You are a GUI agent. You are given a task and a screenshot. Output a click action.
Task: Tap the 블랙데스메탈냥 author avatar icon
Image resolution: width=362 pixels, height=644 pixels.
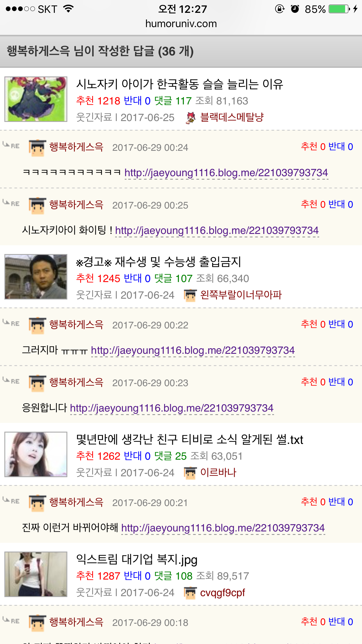coord(191,118)
